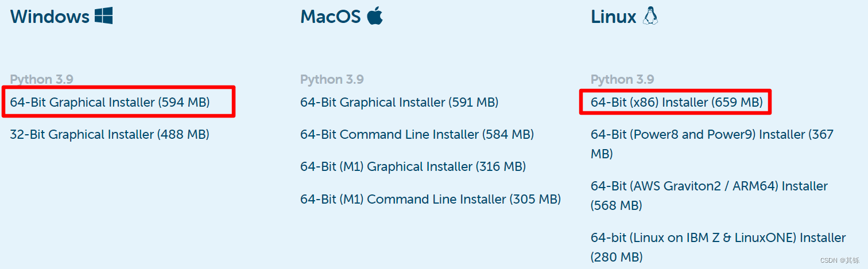Download MacOS 64-Bit (M1) Graphical Installer

(413, 167)
